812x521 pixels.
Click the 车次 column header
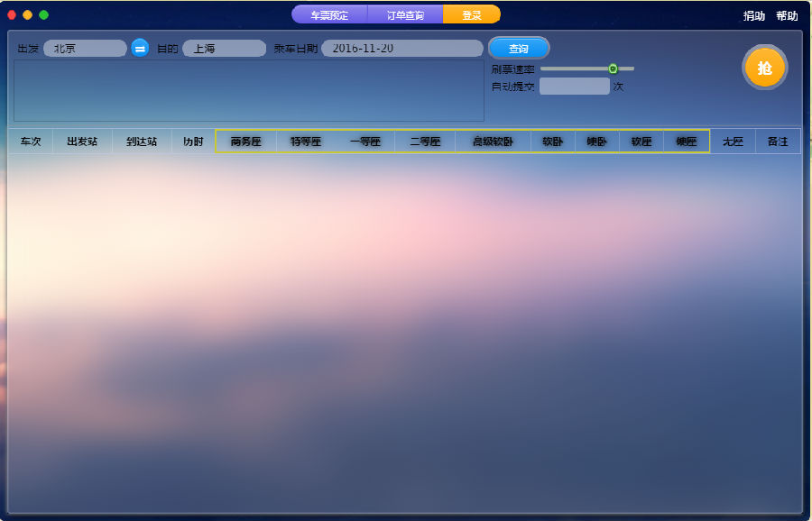click(31, 142)
